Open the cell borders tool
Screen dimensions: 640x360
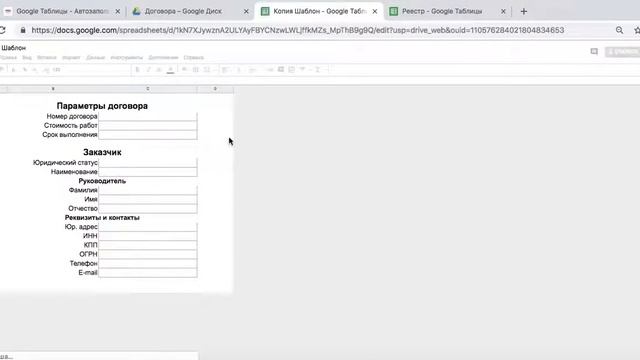click(196, 70)
